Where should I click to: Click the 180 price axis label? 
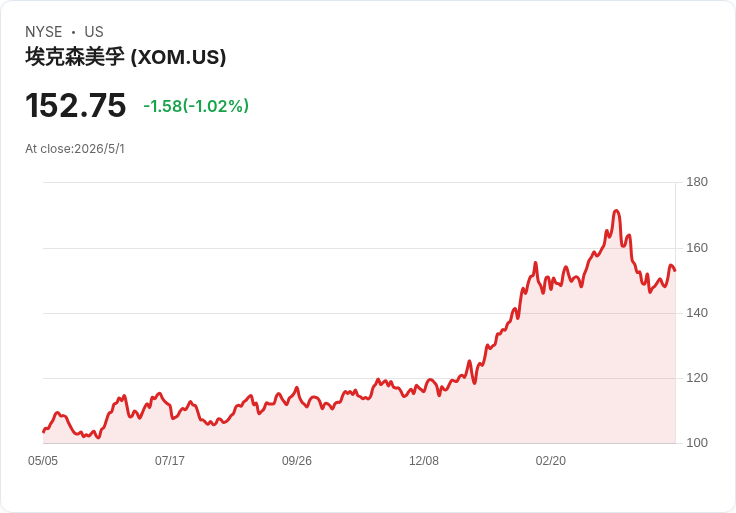coord(697,182)
